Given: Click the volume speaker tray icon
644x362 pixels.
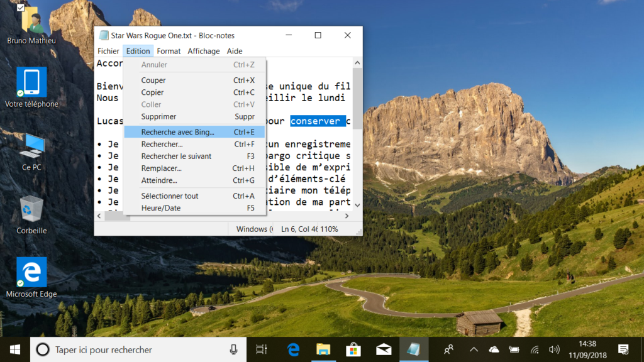Looking at the screenshot, I should [554, 349].
